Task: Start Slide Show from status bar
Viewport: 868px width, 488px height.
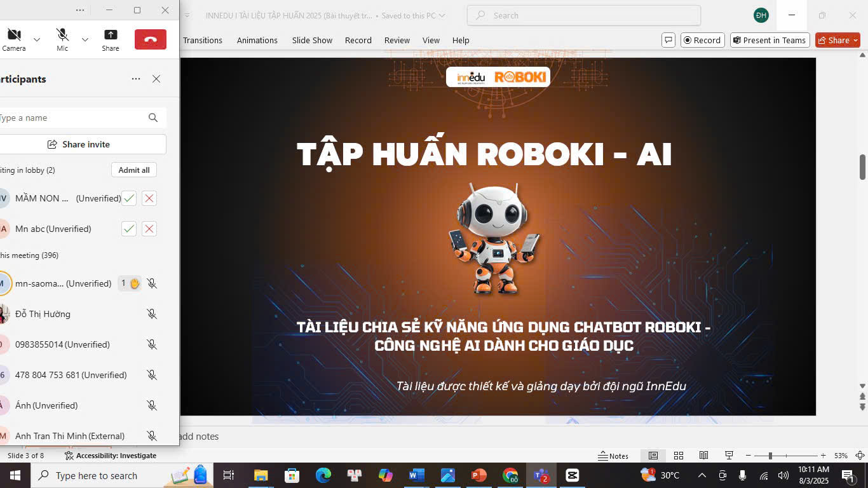Action: 729,456
